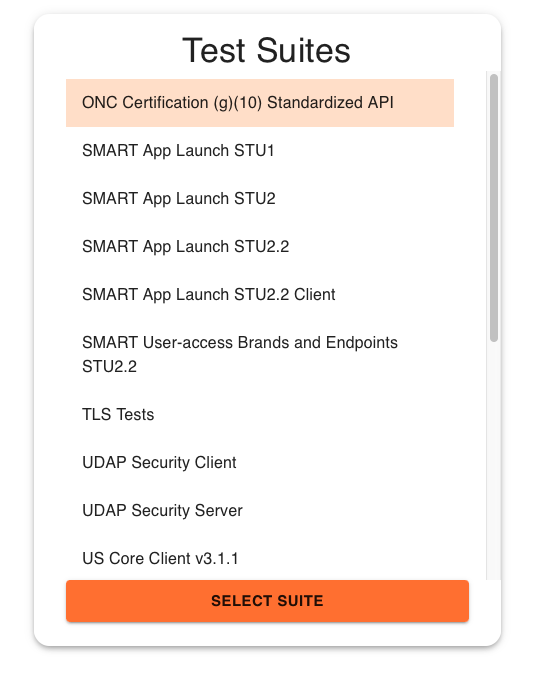Click the UDAP Server list entry

260,510
